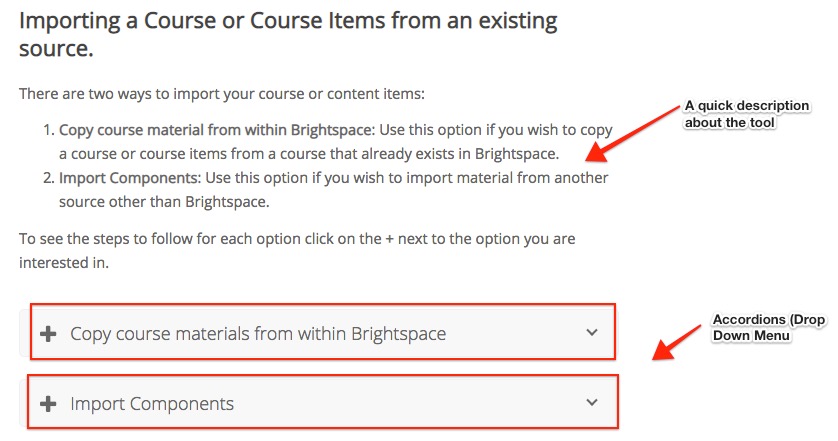Screen dimensions: 838x441
Task: Expand the chevron on Import Components accordion
Action: coord(592,403)
